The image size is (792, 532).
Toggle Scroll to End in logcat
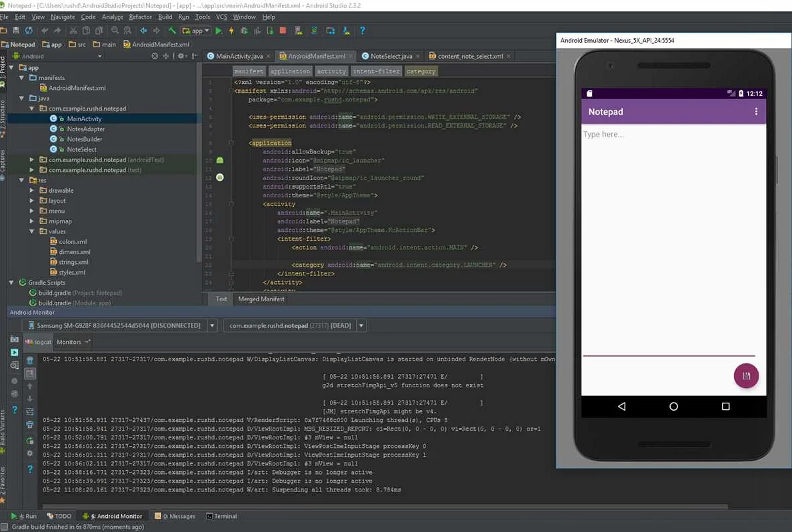coord(30,374)
